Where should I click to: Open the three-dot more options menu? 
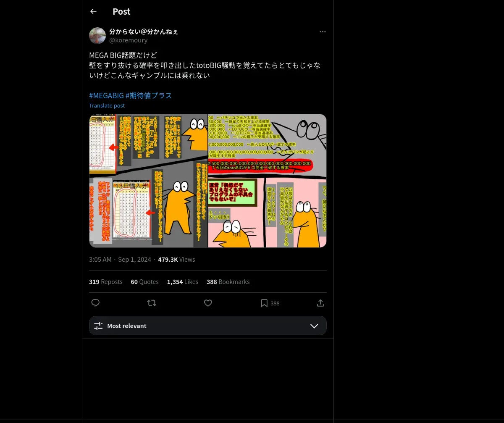[323, 32]
